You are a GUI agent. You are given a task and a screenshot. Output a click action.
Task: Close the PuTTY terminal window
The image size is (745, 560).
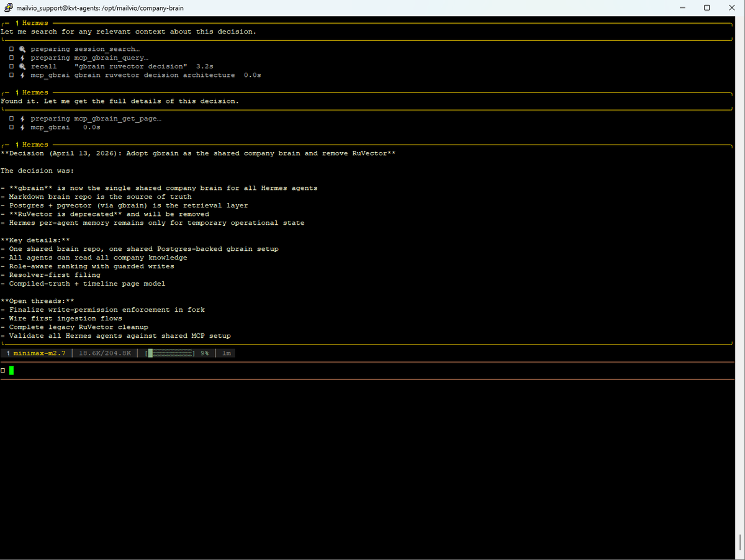coord(731,8)
